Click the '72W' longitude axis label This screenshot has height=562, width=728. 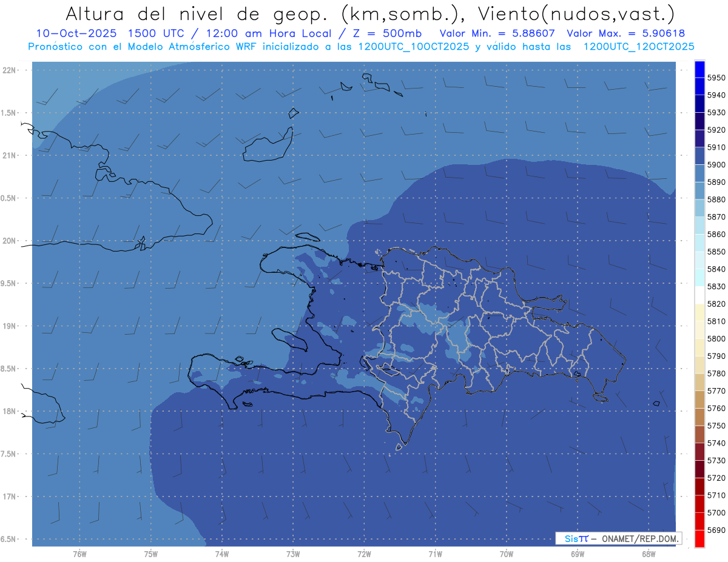tap(364, 554)
